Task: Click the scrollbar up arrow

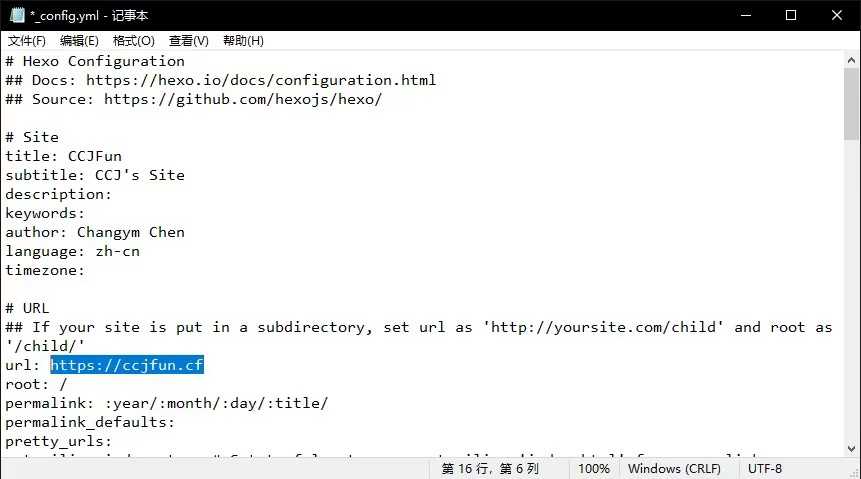Action: tap(852, 60)
